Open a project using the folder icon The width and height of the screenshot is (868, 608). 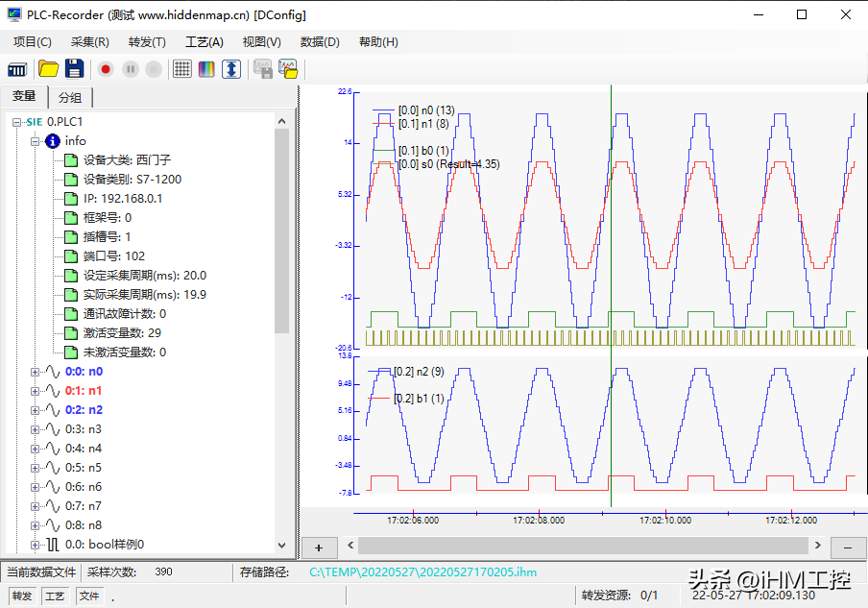click(x=48, y=69)
